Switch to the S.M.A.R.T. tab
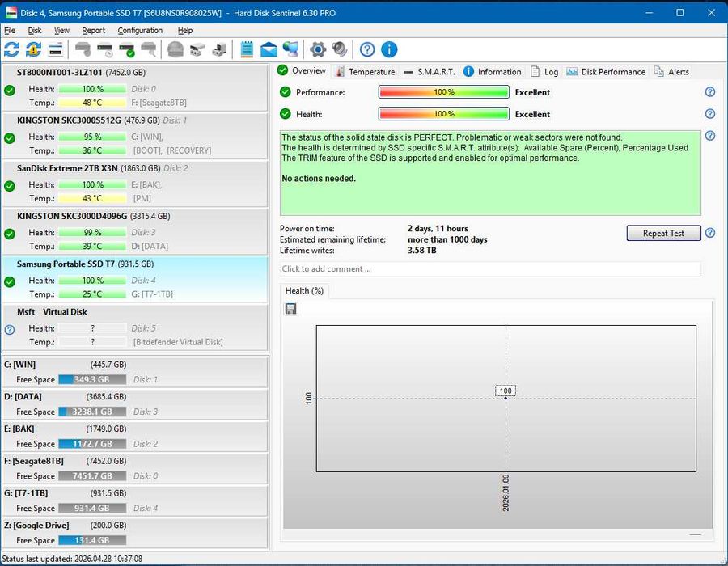728x566 pixels. (x=429, y=71)
